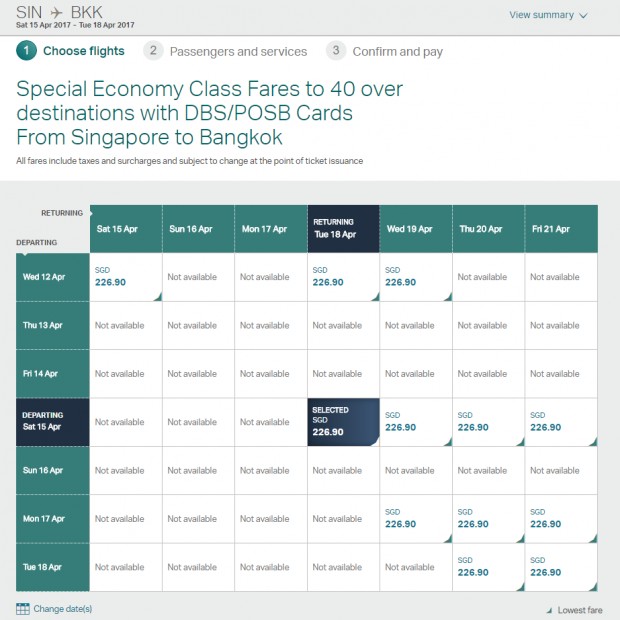This screenshot has width=620, height=620.
Task: Pick Mon 17 Apr departing, Thu 20 Apr returning fare
Action: (489, 519)
